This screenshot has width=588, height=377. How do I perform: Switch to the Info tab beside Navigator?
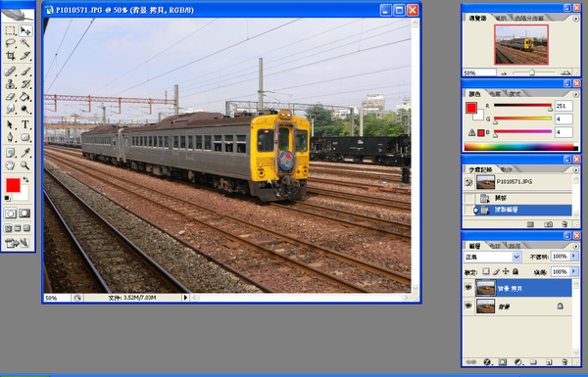501,18
